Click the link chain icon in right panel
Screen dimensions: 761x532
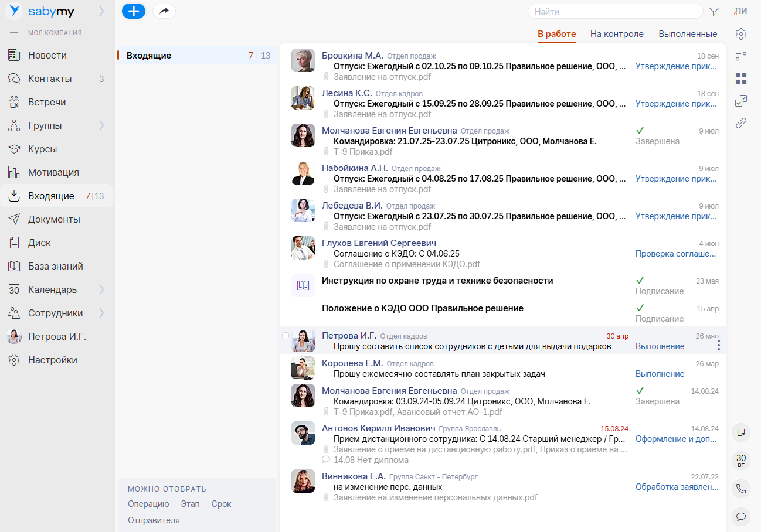pos(741,123)
